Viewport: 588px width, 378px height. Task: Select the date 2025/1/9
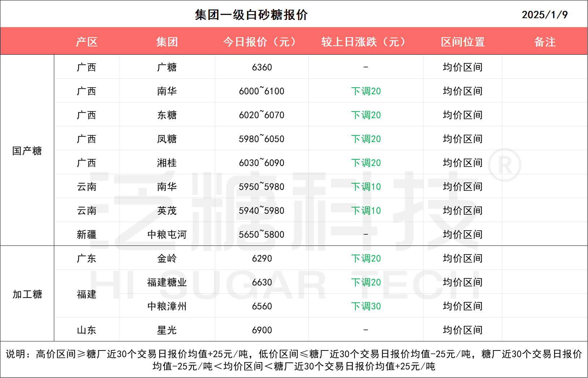tap(545, 15)
